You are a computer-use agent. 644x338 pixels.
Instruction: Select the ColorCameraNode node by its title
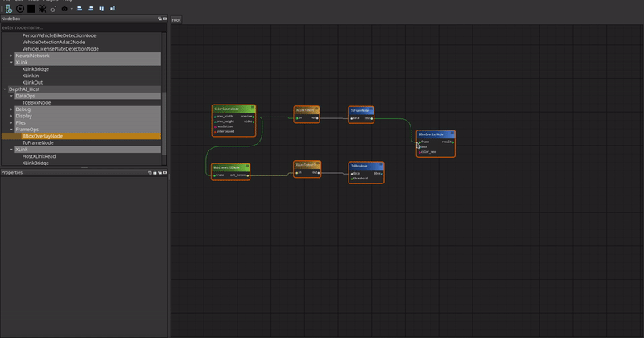point(226,109)
